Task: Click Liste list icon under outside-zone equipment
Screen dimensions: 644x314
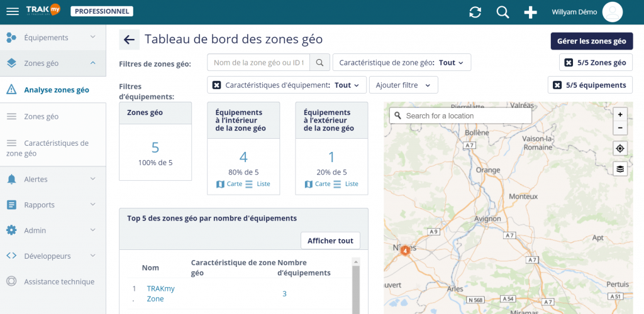Action: [337, 184]
